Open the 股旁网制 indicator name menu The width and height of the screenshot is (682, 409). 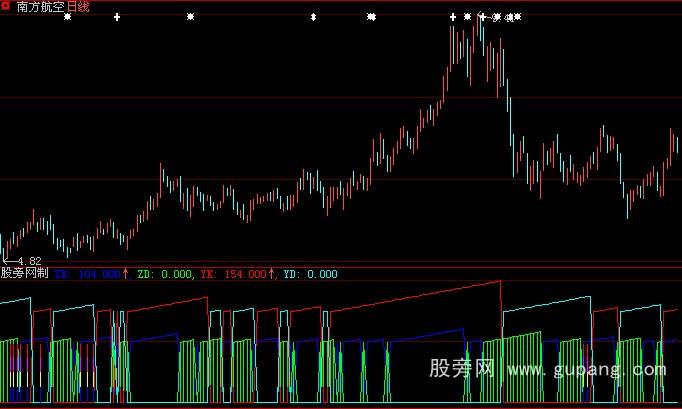click(25, 273)
